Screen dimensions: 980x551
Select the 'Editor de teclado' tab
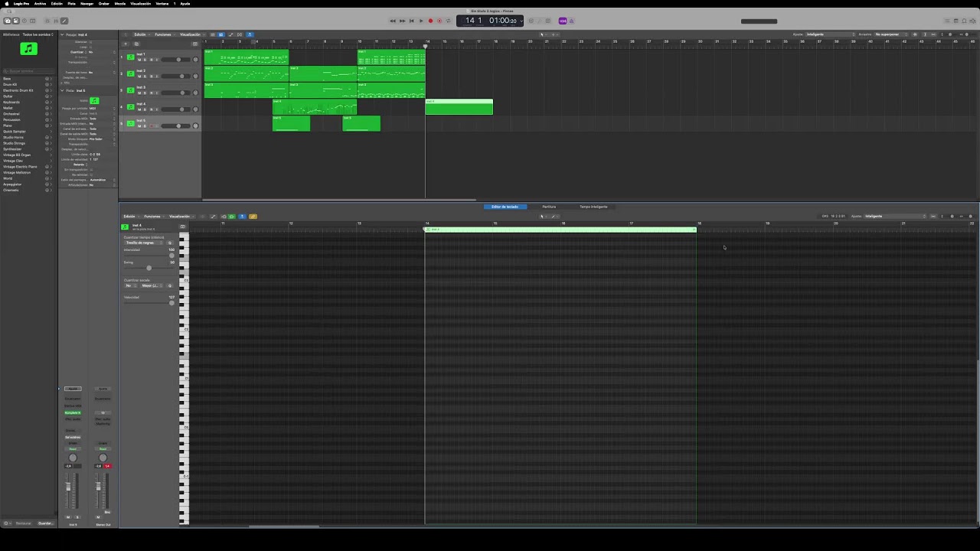click(505, 207)
